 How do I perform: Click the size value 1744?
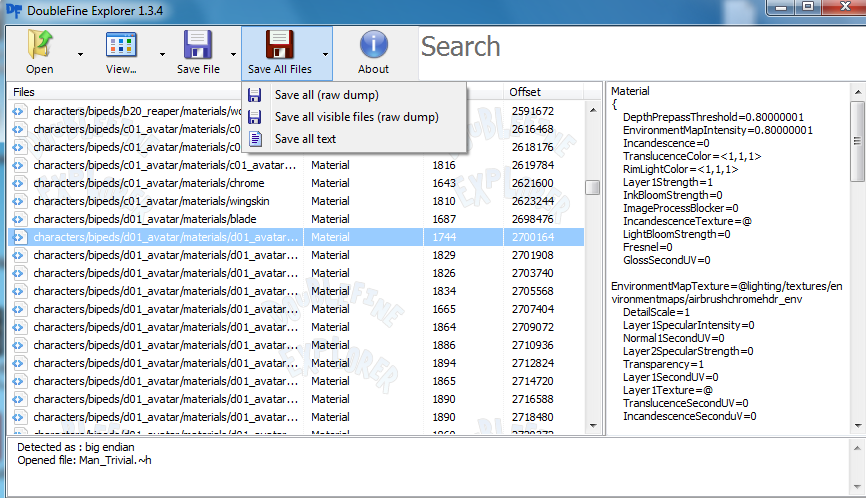pyautogui.click(x=444, y=237)
